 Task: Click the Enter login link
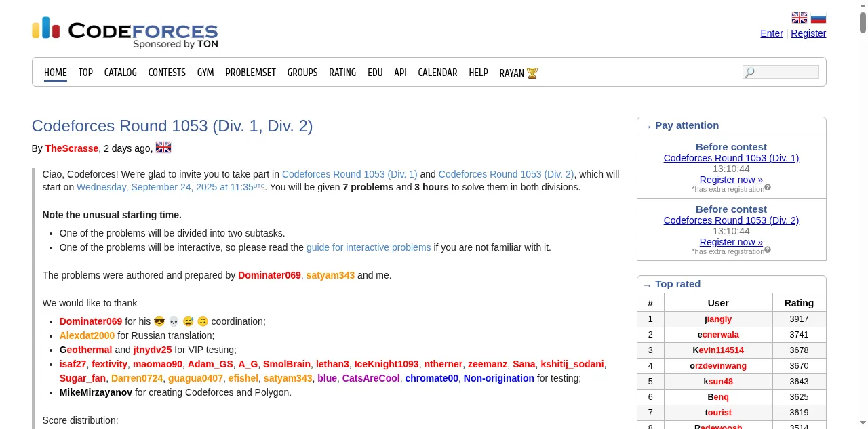click(772, 33)
